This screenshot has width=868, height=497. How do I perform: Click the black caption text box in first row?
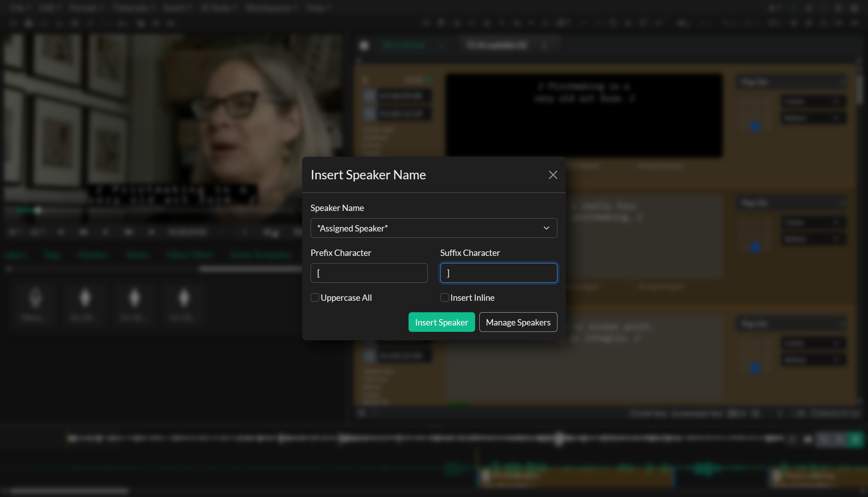click(584, 116)
